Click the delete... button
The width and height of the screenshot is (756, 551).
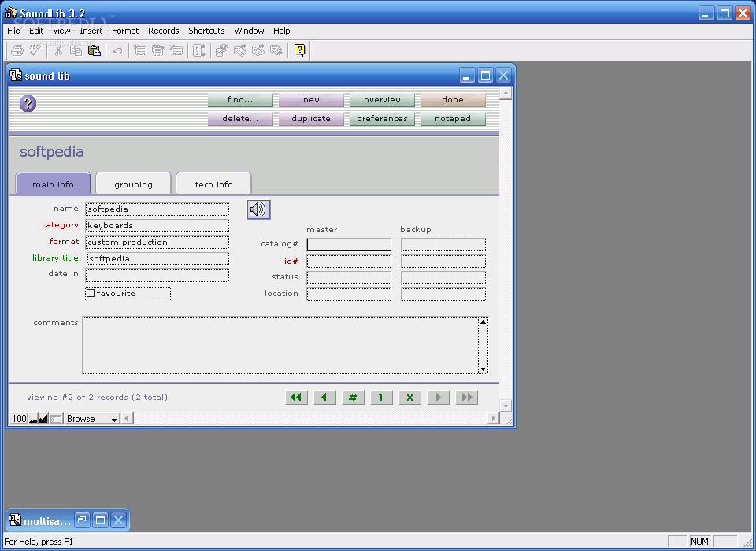click(240, 119)
